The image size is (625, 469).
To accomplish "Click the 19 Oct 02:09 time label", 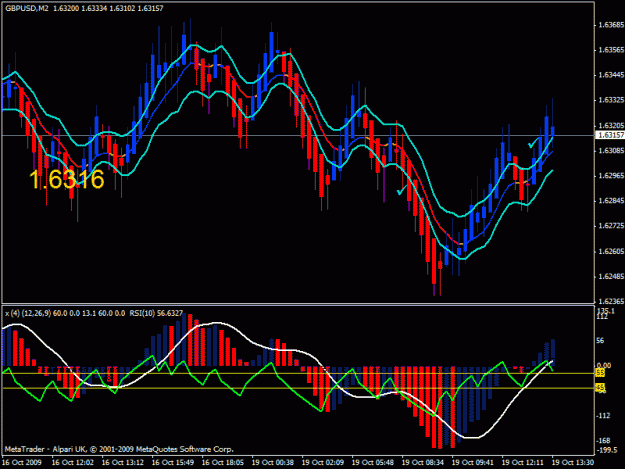I will pyautogui.click(x=323, y=463).
